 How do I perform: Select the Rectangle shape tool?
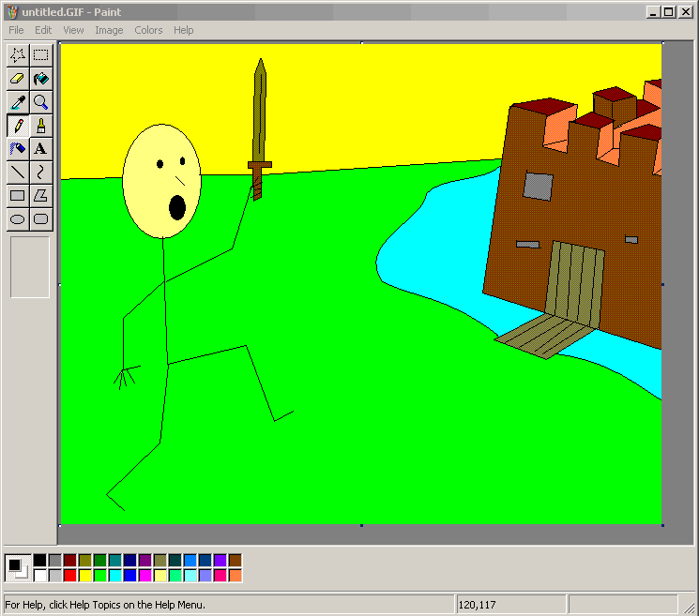point(18,196)
